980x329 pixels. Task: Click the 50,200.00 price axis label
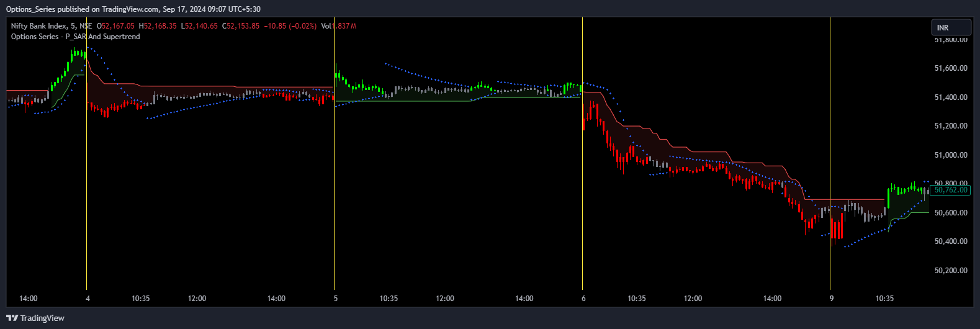pos(950,271)
